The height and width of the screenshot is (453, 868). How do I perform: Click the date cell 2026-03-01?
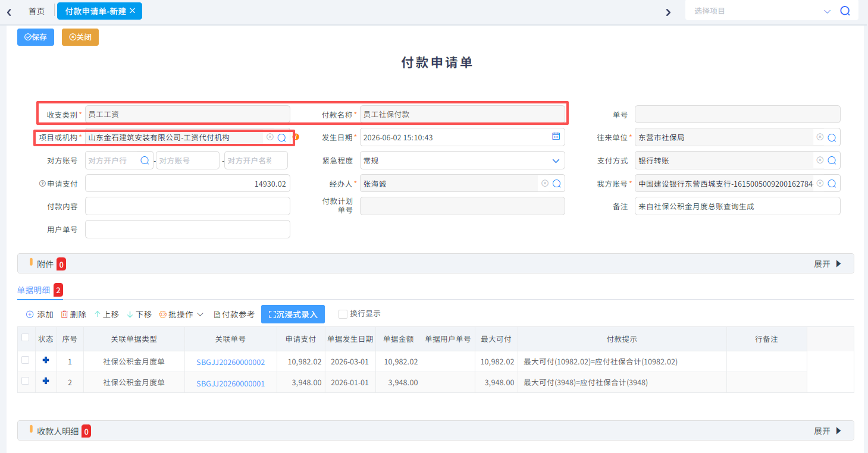point(350,361)
